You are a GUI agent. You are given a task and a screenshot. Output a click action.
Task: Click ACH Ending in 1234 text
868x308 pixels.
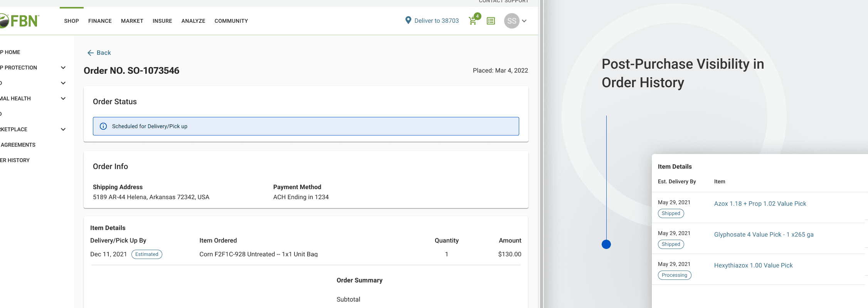[301, 197]
